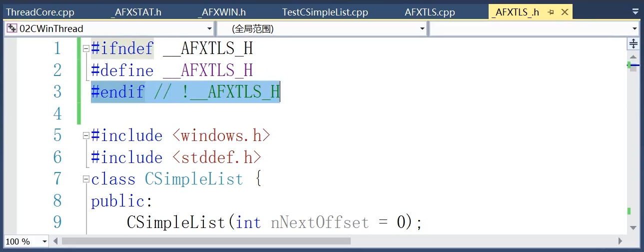The width and height of the screenshot is (644, 252).
Task: Click the int keyword on line 9
Action: point(248,222)
